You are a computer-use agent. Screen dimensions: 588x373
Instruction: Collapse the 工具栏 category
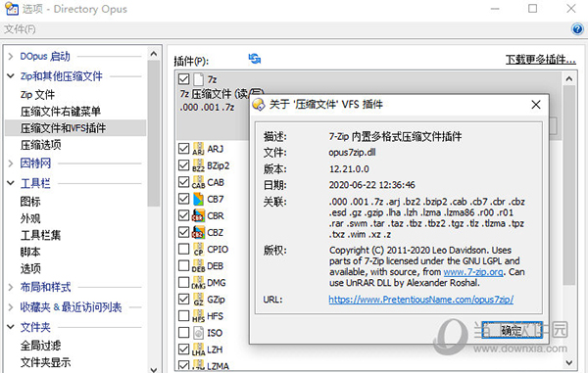tap(11, 183)
